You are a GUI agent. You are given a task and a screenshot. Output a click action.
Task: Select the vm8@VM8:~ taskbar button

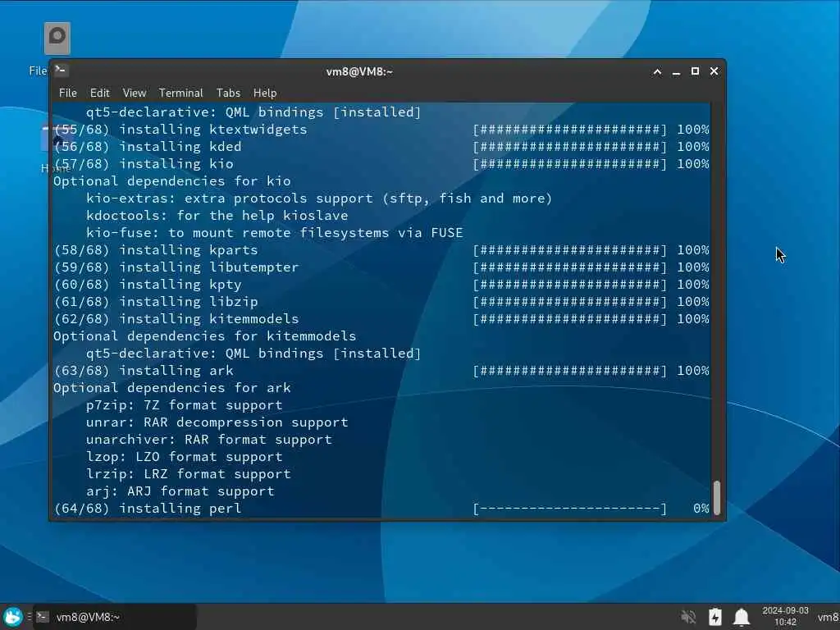114,617
